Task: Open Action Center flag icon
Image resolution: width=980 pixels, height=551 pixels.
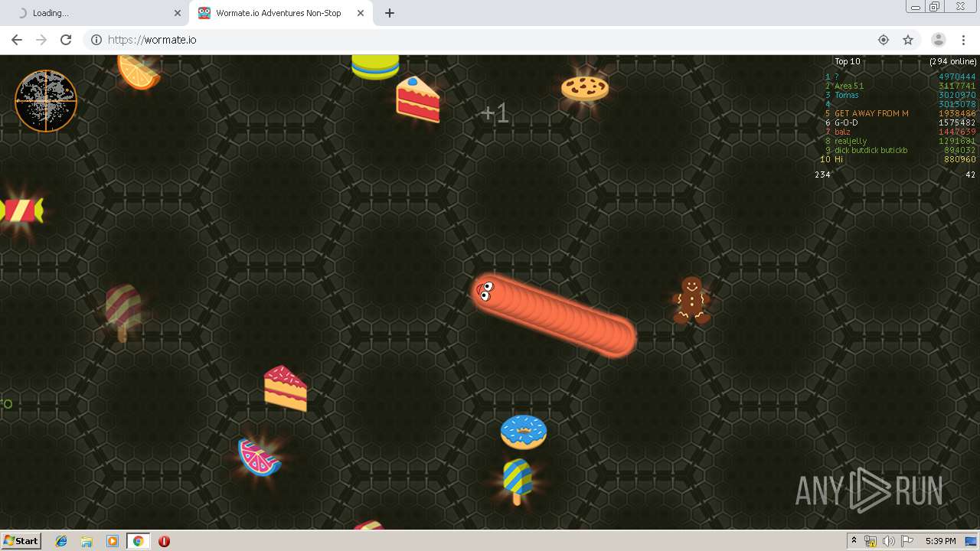Action: (x=907, y=541)
